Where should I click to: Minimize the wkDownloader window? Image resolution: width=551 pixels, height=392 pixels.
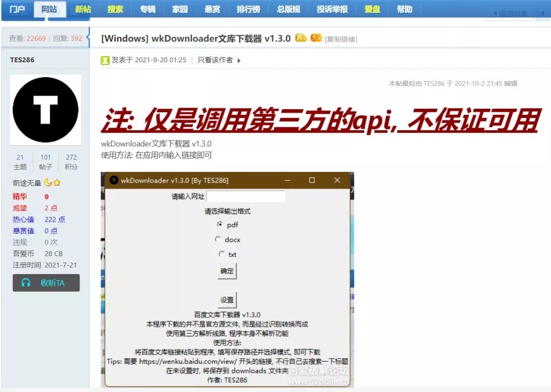point(287,180)
